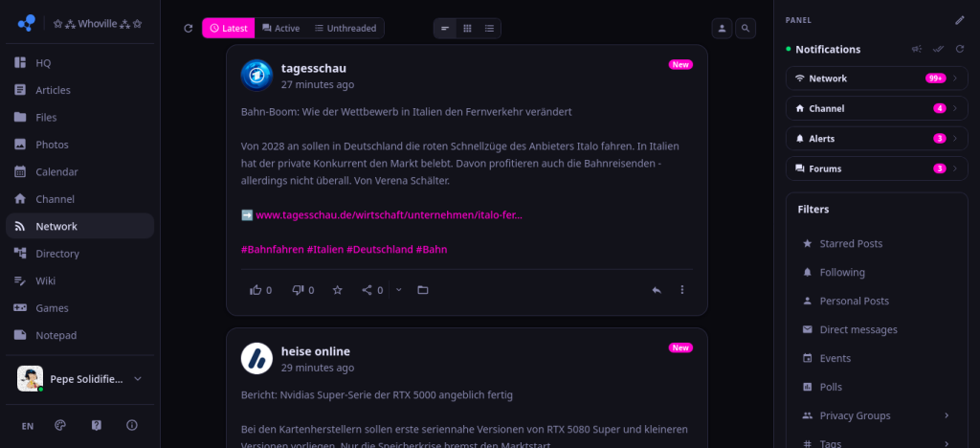Click the #Italien hashtag
Viewport: 980px width, 448px height.
[325, 249]
